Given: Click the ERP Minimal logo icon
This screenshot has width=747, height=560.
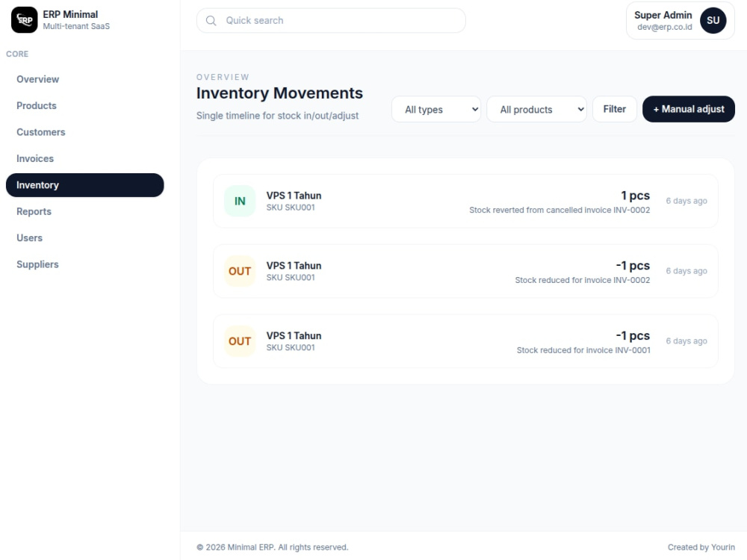Looking at the screenshot, I should click(25, 20).
